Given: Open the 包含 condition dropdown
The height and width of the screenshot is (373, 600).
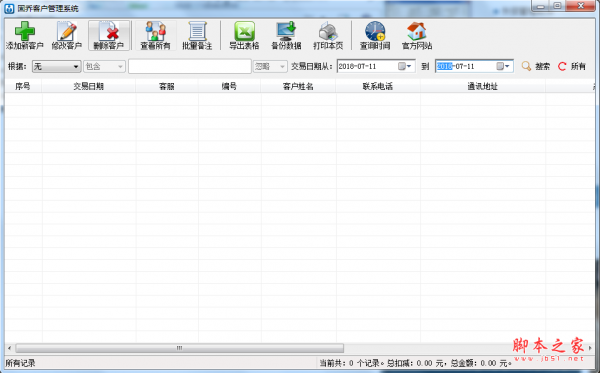Looking at the screenshot, I should (104, 67).
